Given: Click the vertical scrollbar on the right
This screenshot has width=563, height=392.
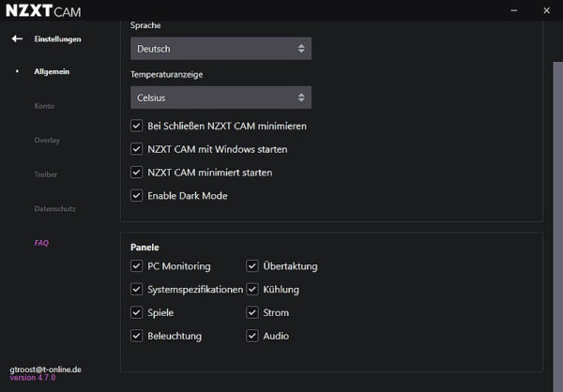Looking at the screenshot, I should tap(558, 227).
